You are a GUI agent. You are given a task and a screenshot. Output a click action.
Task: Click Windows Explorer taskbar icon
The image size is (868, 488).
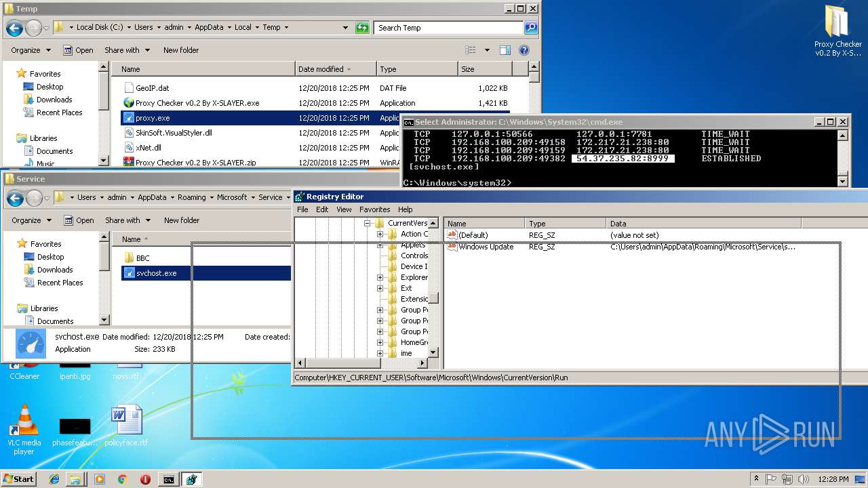[75, 479]
